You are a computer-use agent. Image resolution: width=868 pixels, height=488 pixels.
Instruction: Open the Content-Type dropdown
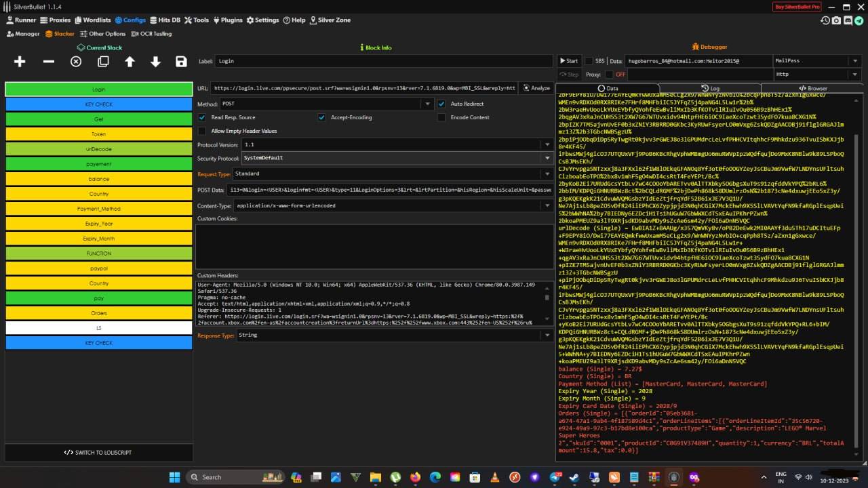547,205
